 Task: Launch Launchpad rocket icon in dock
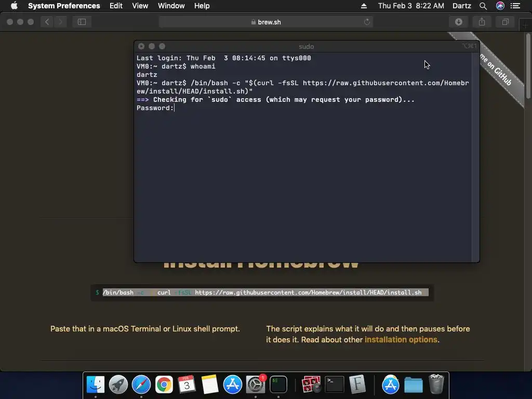(x=118, y=384)
